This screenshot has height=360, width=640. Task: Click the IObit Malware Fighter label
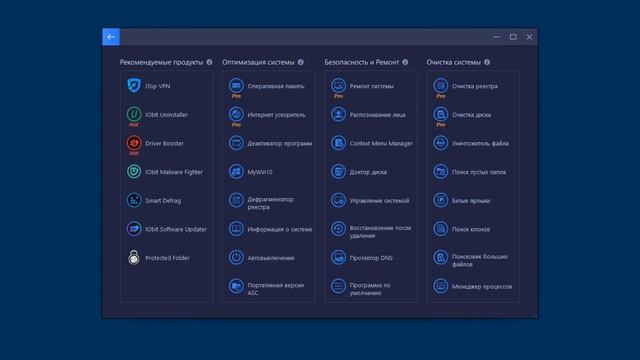click(x=174, y=172)
